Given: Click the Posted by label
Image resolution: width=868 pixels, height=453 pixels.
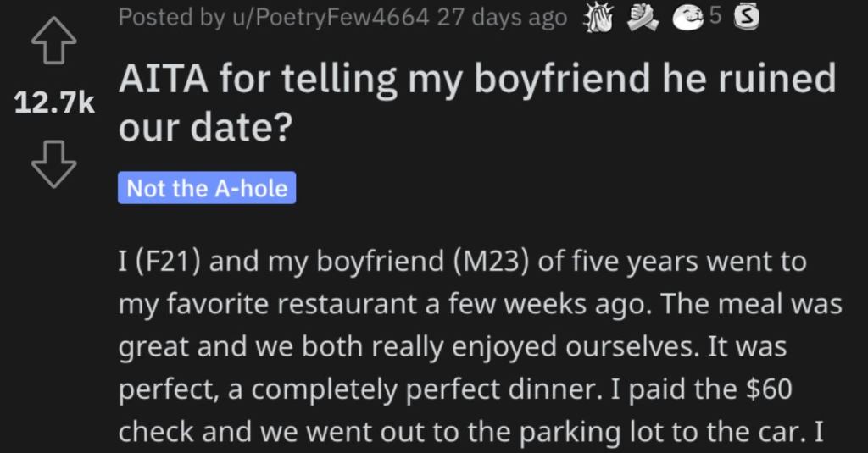Looking at the screenshot, I should click(x=171, y=18).
